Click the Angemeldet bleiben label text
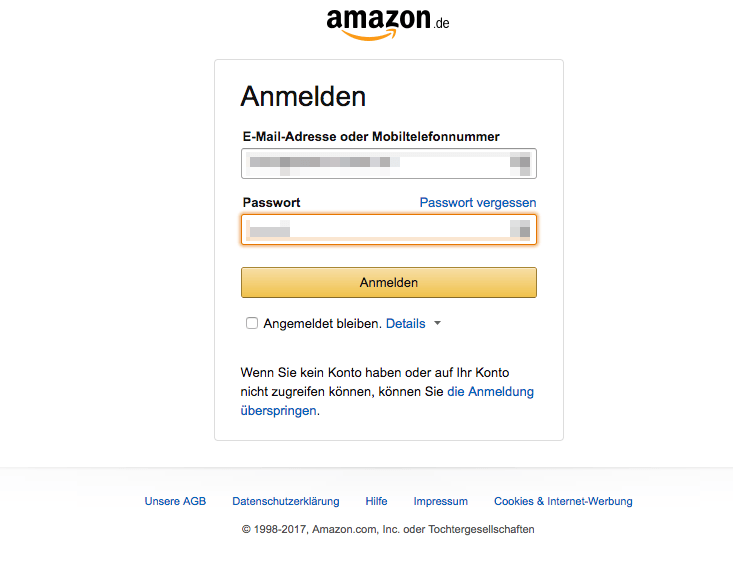The width and height of the screenshot is (733, 567). pyautogui.click(x=323, y=323)
